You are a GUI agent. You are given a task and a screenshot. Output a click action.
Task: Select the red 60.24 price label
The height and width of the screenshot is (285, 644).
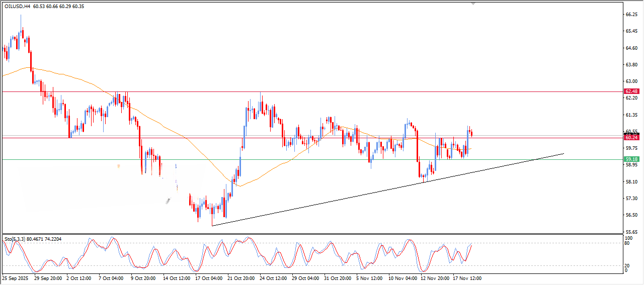tap(631, 137)
